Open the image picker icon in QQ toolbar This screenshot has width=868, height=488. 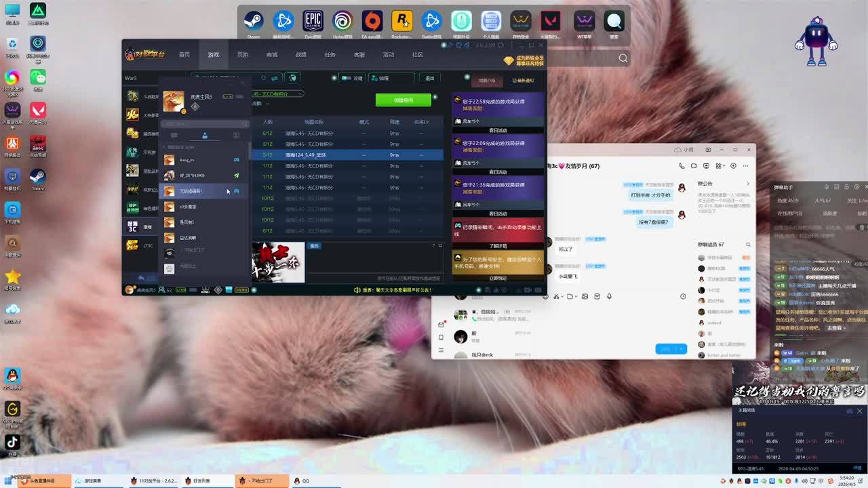(585, 296)
